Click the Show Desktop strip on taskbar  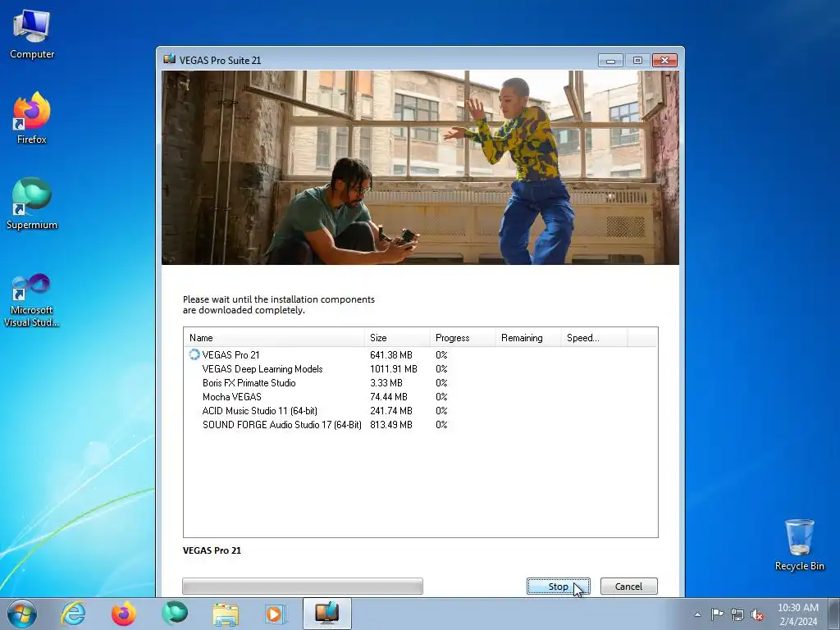point(834,614)
